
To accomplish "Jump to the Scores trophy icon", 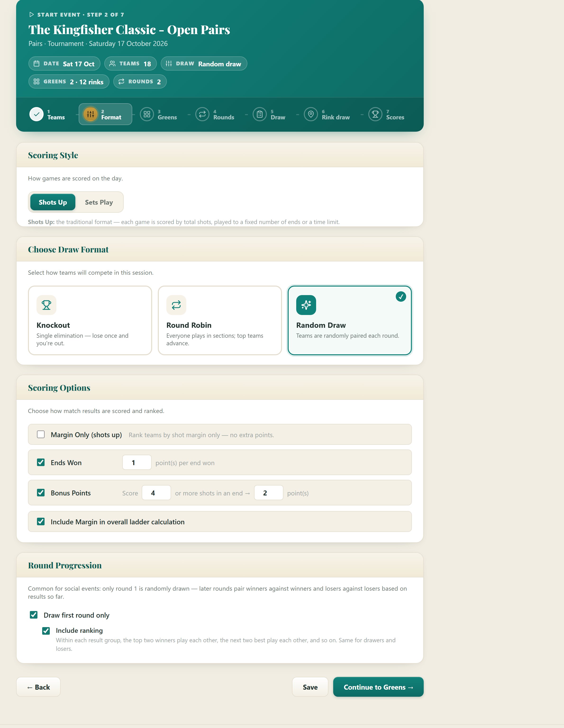I will click(x=375, y=114).
